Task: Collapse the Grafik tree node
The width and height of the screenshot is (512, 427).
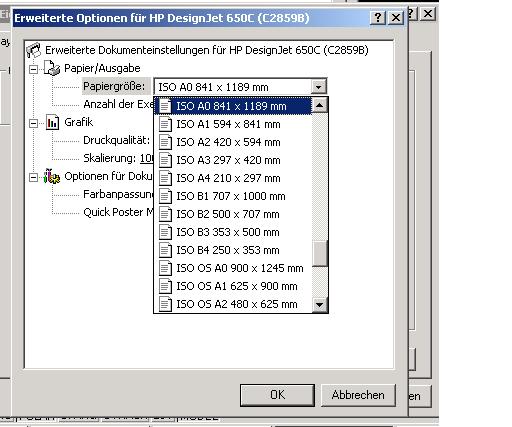Action: [x=33, y=123]
